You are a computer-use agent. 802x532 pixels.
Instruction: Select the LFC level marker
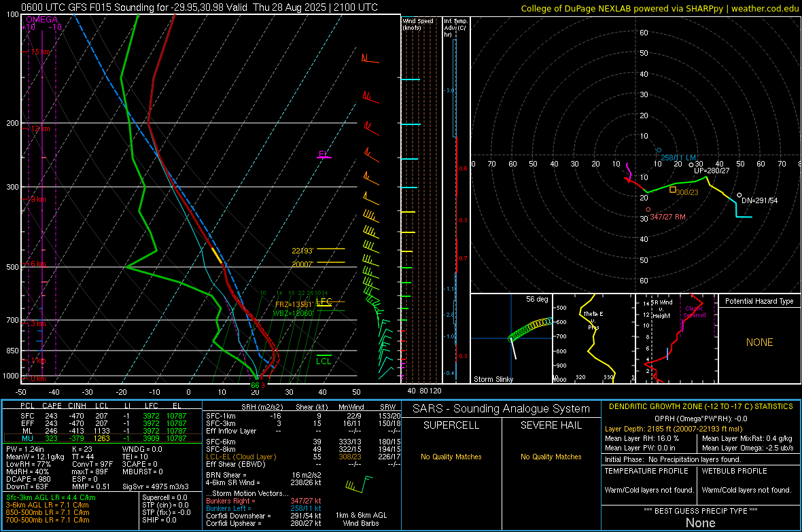point(324,302)
